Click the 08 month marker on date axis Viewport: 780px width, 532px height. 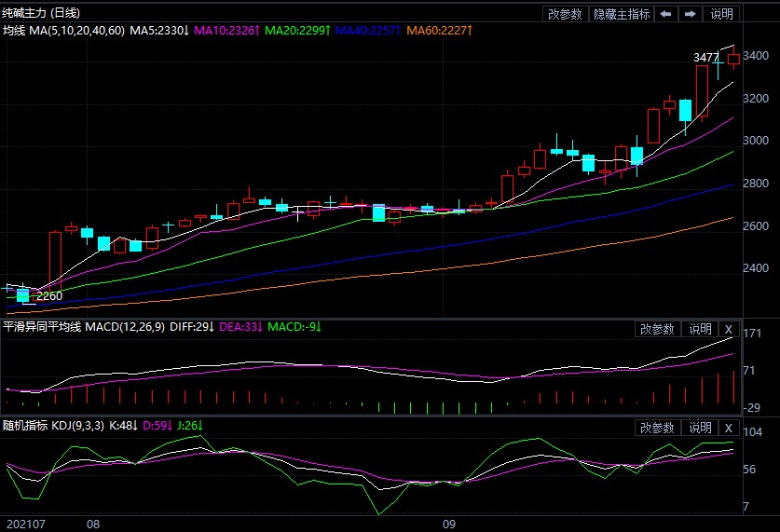pos(93,524)
